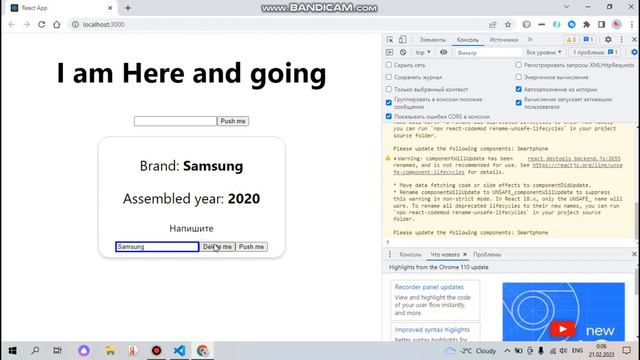Share this page icon in address bar
Viewport: 640px width, 360px height.
[493, 24]
